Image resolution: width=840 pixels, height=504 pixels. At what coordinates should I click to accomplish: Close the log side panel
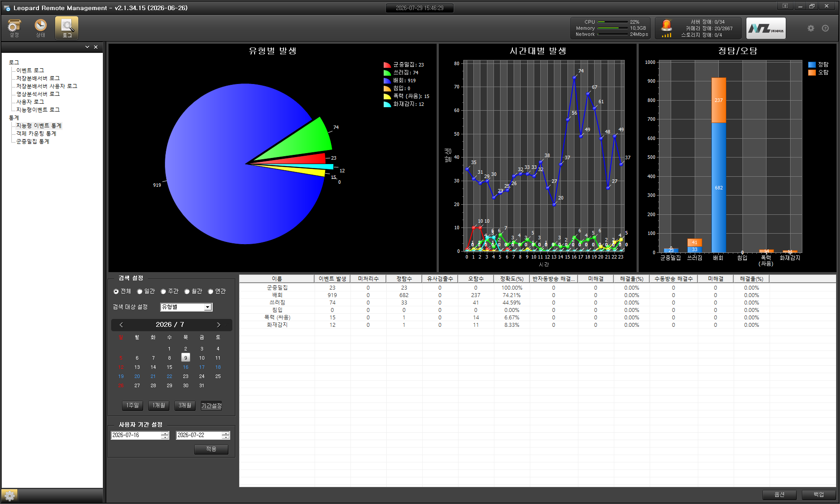click(96, 47)
